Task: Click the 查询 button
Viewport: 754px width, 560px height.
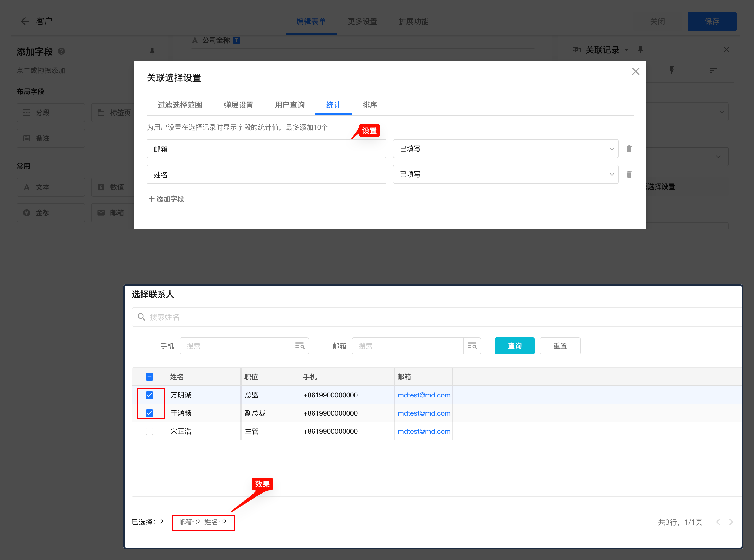Action: coord(514,346)
